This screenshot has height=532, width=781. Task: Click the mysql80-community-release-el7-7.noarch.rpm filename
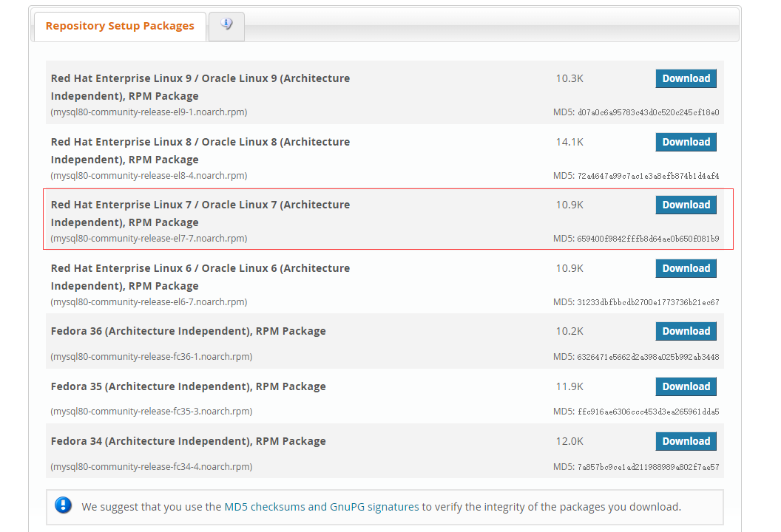(x=149, y=239)
